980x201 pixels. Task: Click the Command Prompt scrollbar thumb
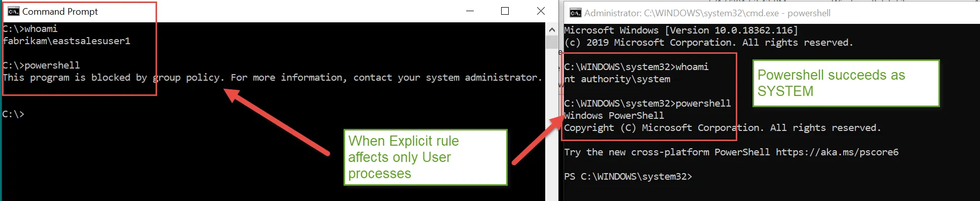(551, 42)
